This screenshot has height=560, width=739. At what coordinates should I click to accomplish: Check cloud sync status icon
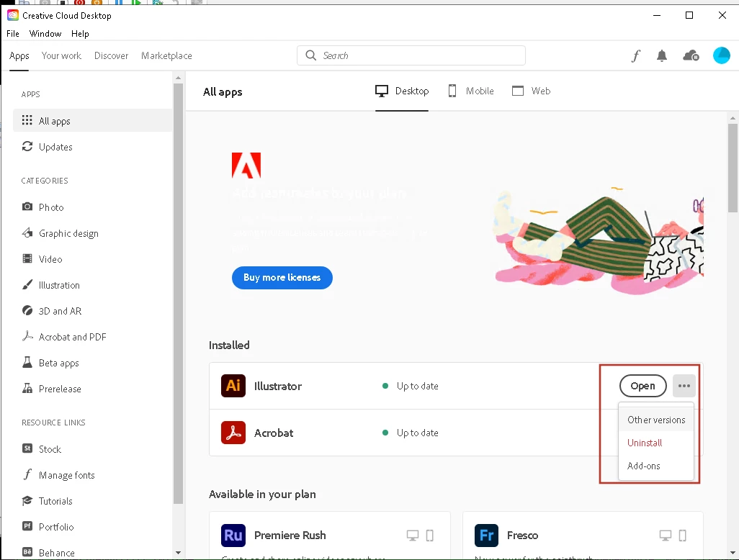[x=691, y=56]
